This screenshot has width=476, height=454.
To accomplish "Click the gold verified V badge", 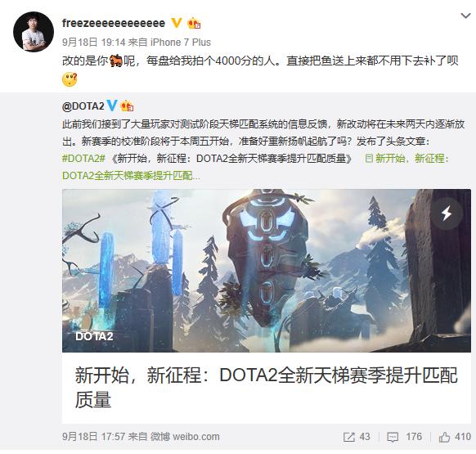I will tap(177, 23).
